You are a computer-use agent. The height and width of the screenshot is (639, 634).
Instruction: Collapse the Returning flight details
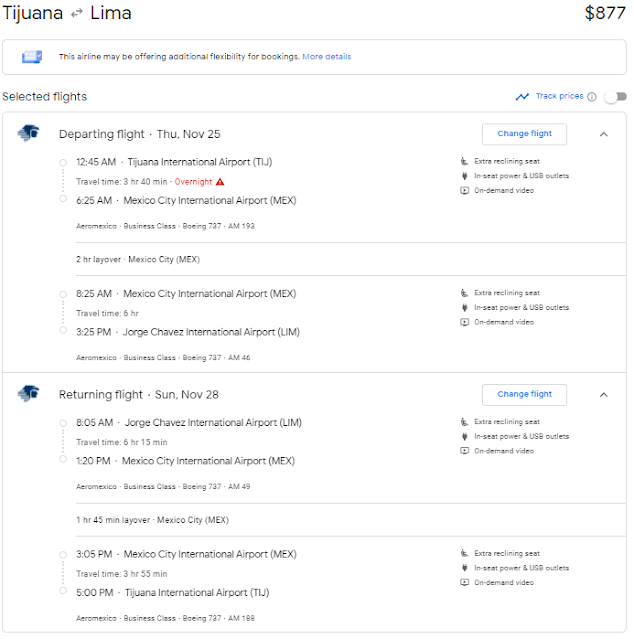604,394
